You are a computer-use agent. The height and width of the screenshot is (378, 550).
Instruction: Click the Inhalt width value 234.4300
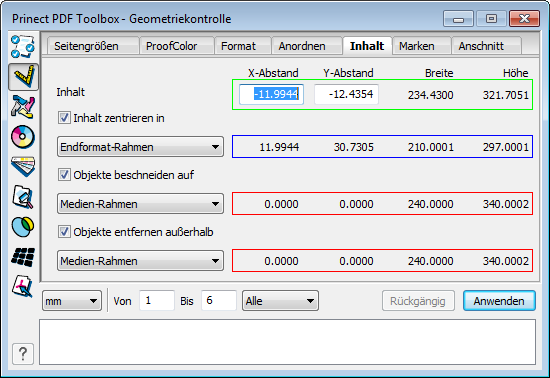430,95
